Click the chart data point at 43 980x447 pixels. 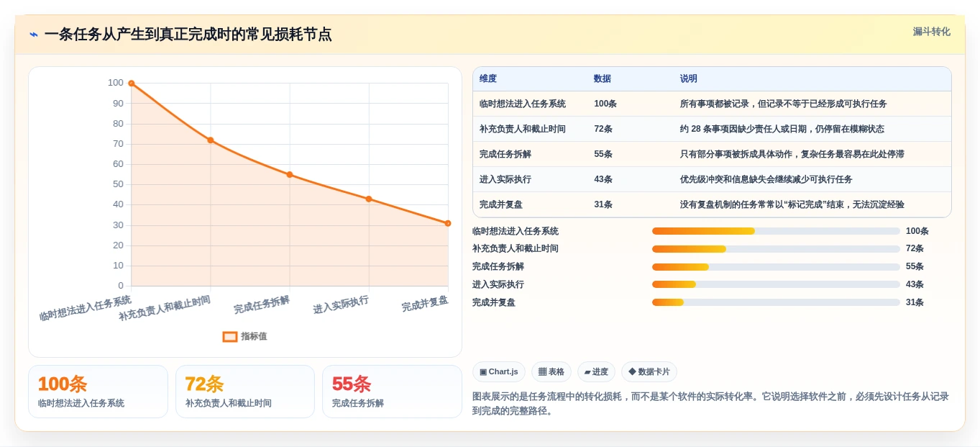(x=369, y=199)
